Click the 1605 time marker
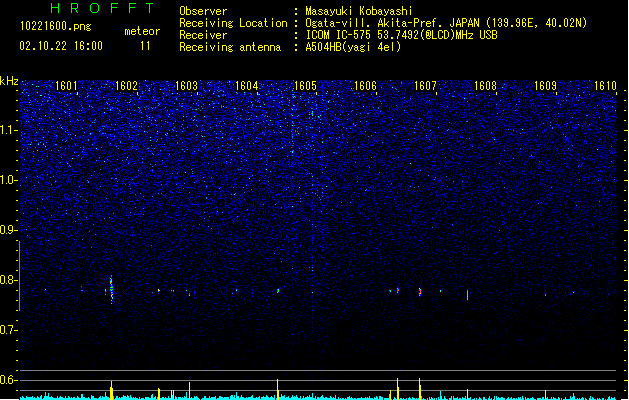629x400 pixels. (x=306, y=86)
